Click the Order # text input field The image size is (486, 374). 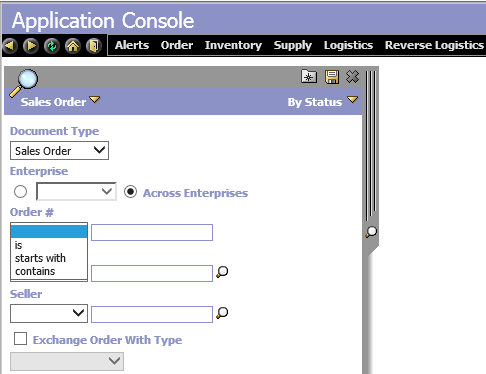[x=152, y=232]
